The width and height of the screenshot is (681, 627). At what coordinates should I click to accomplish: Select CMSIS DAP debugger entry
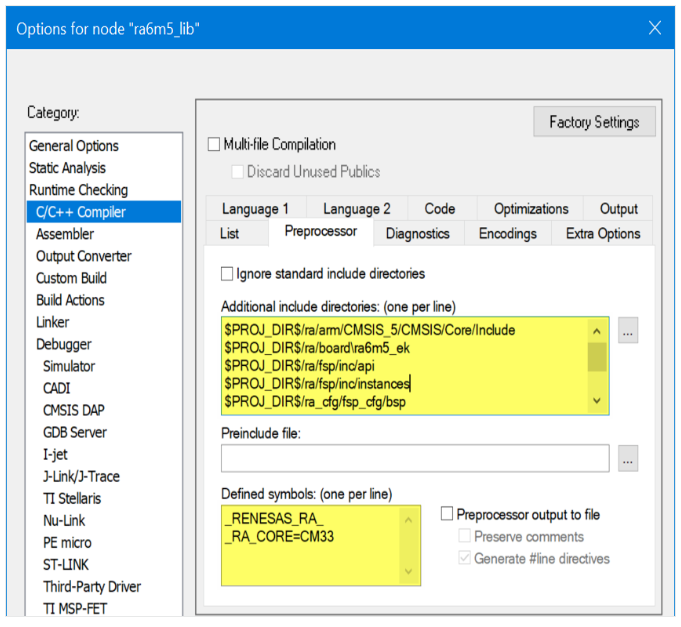point(74,410)
